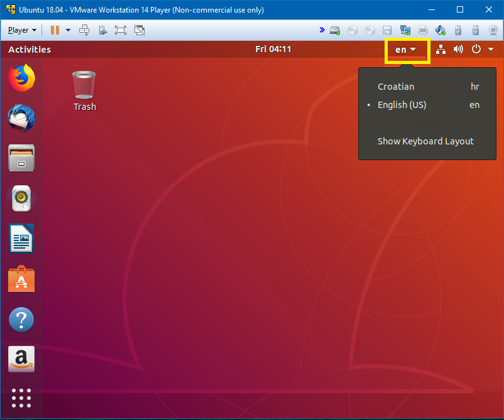
Task: Open the Activities overview
Action: (30, 50)
